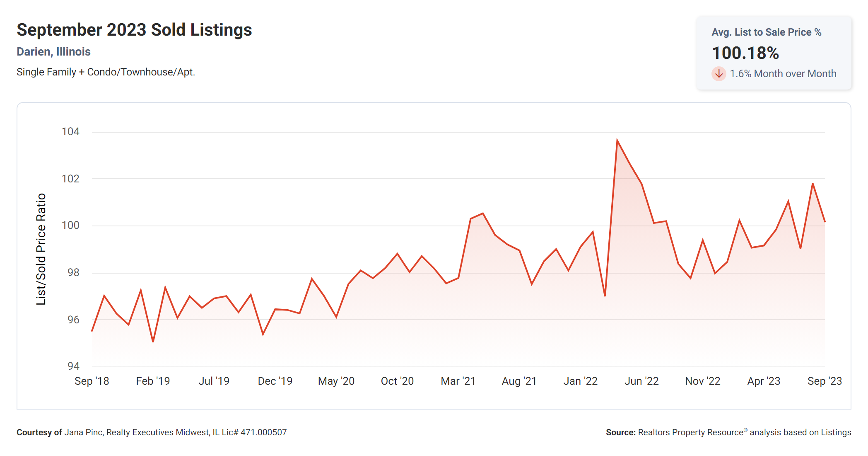This screenshot has height=456, width=868.
Task: Click the Feb '19 x-axis label
Action: coord(153,381)
